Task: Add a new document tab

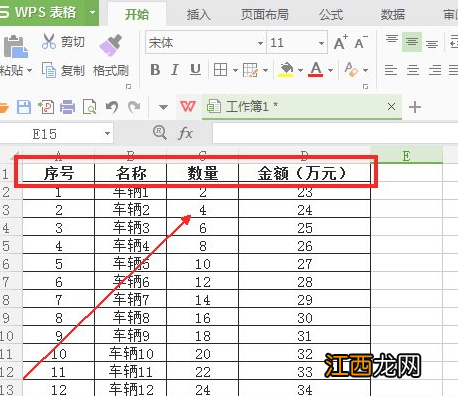Action: [x=415, y=107]
